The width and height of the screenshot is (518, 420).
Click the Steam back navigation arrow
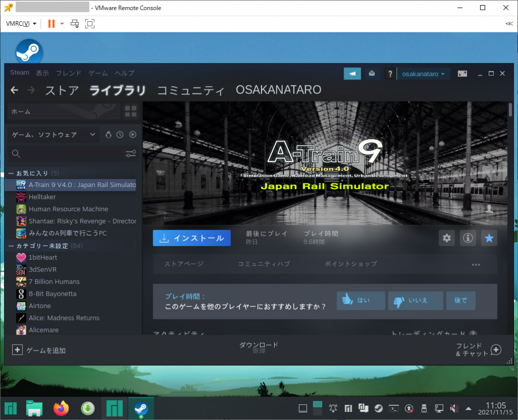tap(14, 90)
